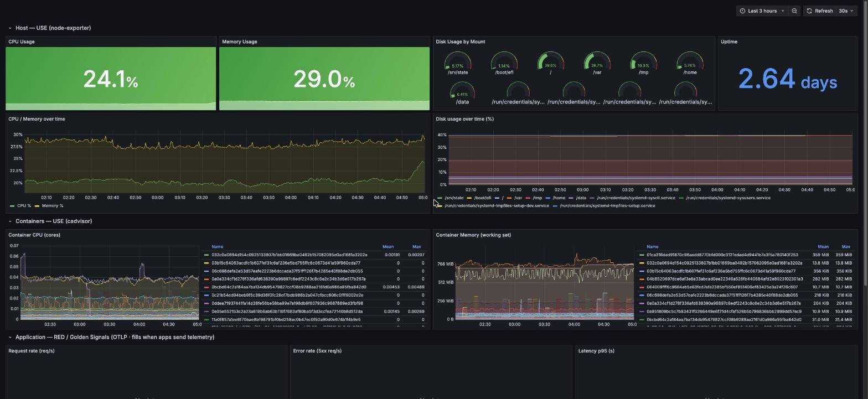
Task: Click the 24.1% CPU usage value
Action: [x=111, y=79]
